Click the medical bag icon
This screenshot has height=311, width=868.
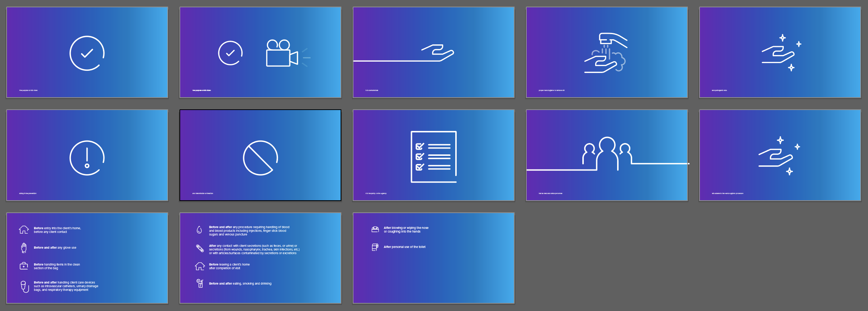tap(24, 266)
